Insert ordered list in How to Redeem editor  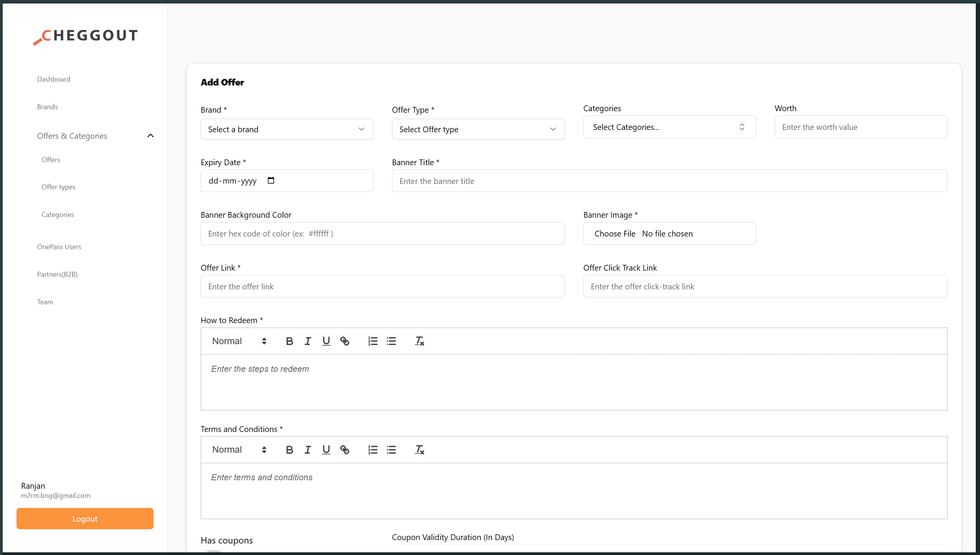tap(373, 341)
